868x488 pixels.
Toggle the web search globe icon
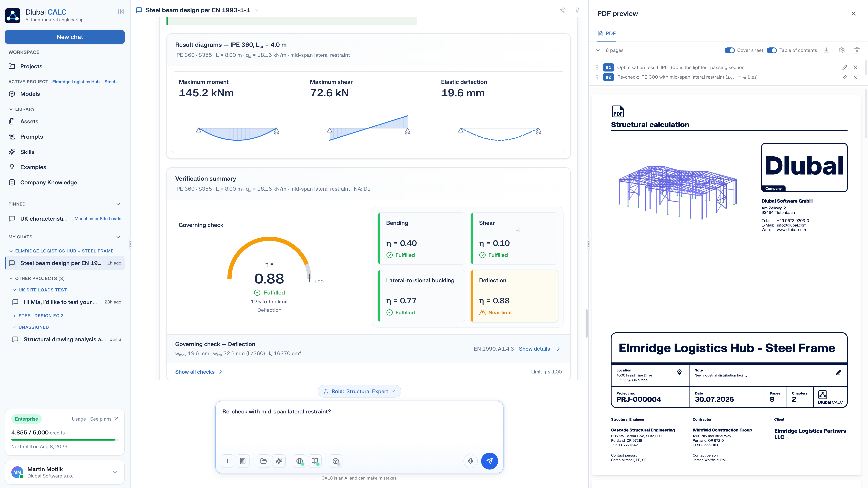click(300, 461)
